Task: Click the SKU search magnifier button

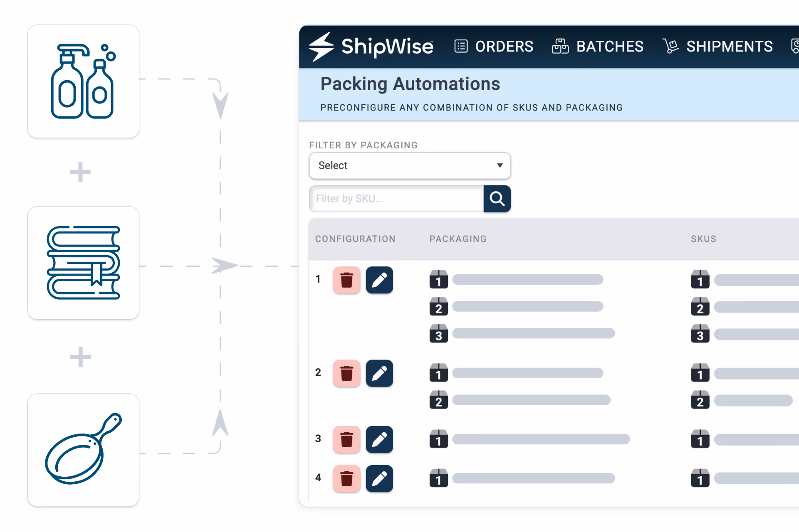Action: point(497,199)
